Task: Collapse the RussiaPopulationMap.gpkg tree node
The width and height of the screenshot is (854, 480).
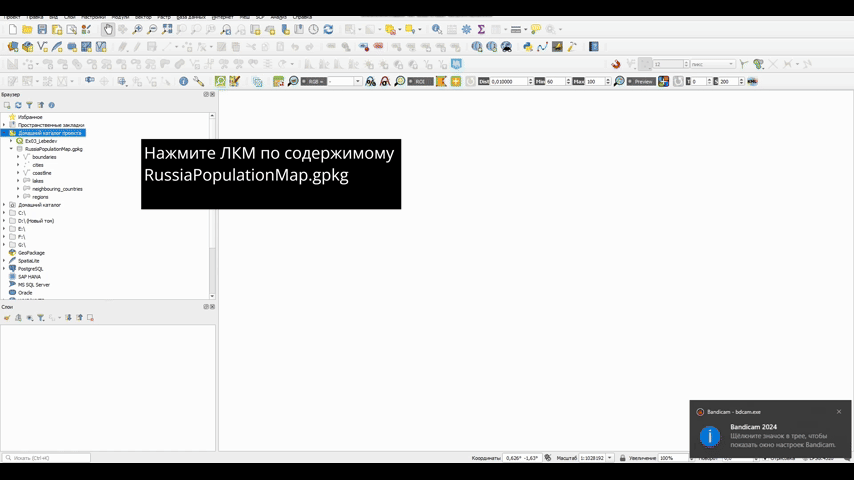Action: 11,149
